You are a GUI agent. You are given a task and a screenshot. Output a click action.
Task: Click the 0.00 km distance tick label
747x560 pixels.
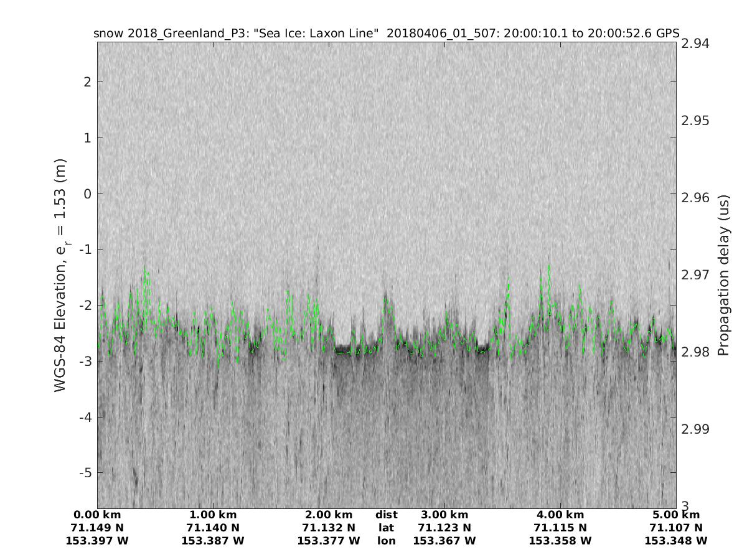(x=97, y=515)
